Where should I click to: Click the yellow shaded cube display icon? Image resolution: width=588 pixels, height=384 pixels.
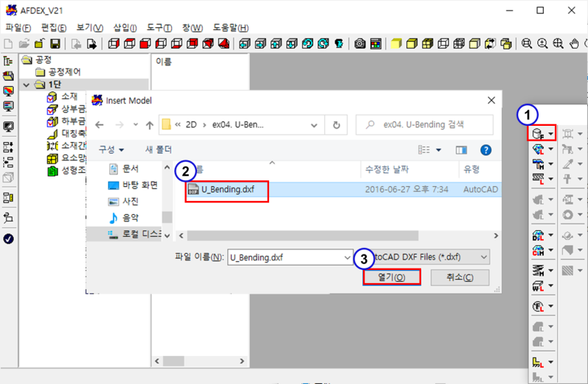(x=397, y=44)
